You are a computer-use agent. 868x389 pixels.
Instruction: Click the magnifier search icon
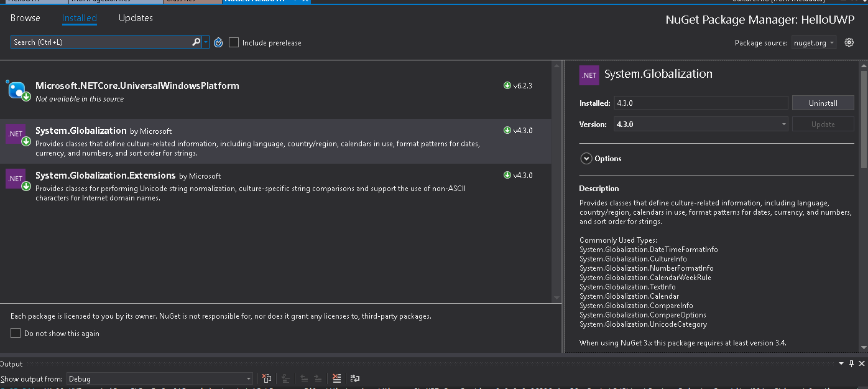pyautogui.click(x=196, y=42)
